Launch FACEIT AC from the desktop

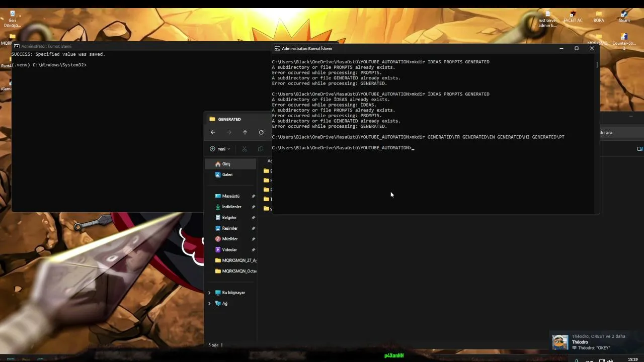(573, 17)
